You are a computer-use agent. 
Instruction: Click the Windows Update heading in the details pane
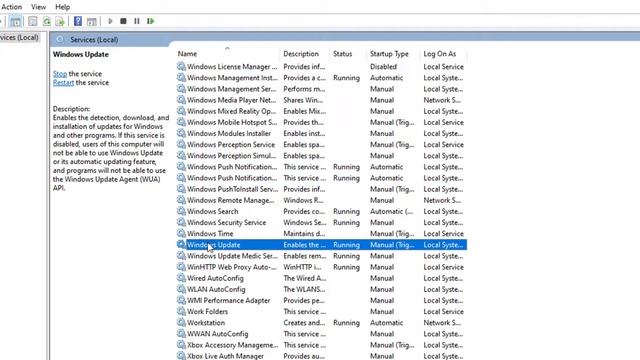pyautogui.click(x=81, y=54)
